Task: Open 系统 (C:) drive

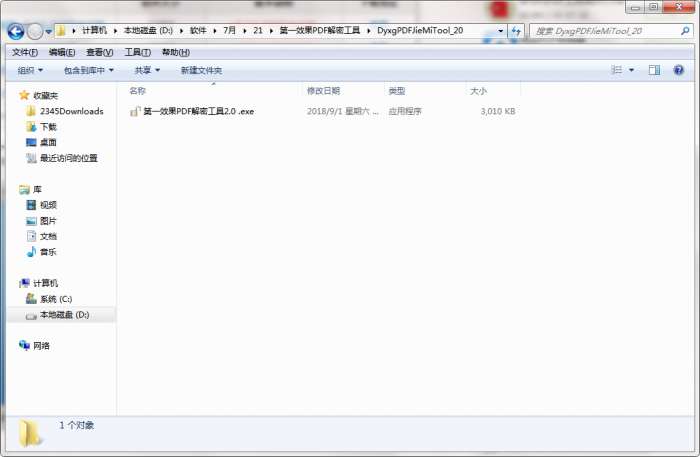Action: tap(56, 299)
